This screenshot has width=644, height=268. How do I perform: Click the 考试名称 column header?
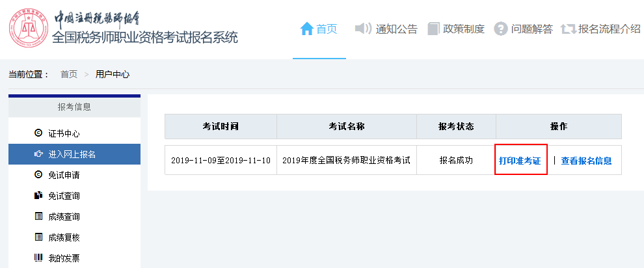347,127
